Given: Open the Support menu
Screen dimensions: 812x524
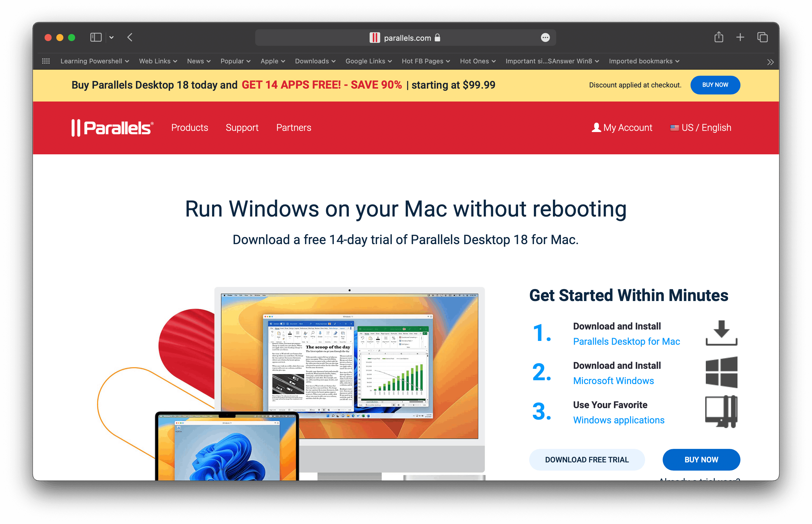Looking at the screenshot, I should pos(242,128).
